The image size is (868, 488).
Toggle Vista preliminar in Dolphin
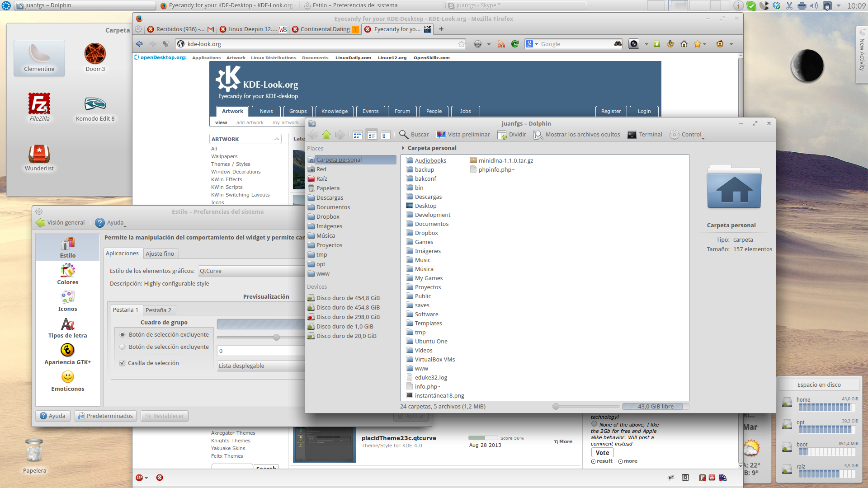coord(463,135)
